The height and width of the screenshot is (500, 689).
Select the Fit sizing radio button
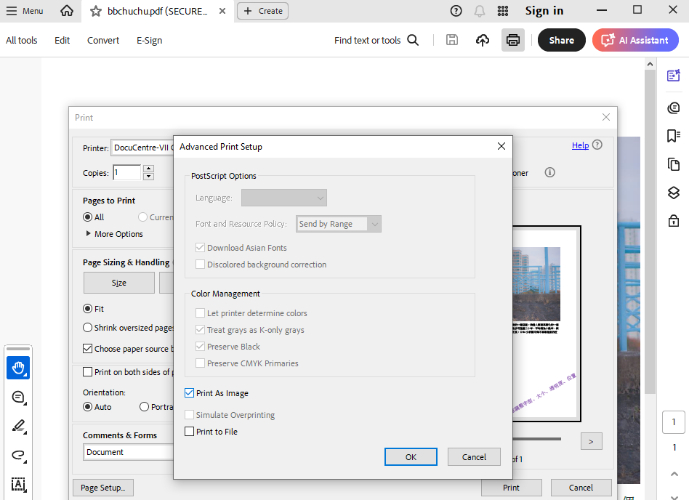pos(87,308)
